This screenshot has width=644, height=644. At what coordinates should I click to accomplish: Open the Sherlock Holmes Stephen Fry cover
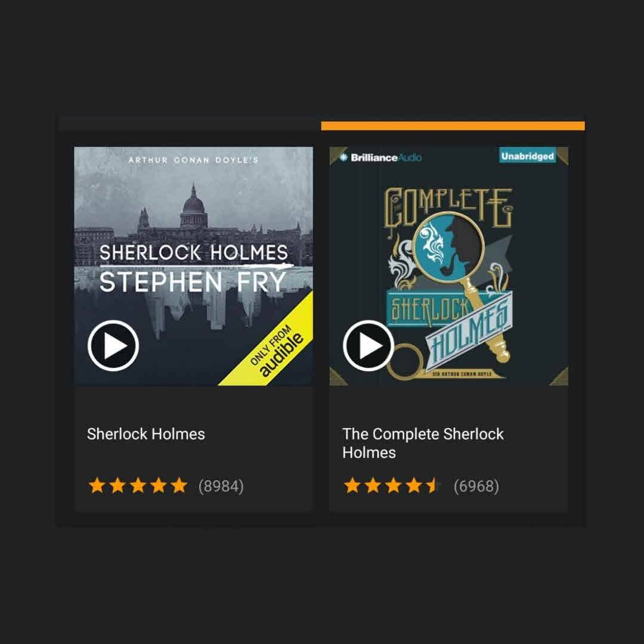[x=193, y=266]
